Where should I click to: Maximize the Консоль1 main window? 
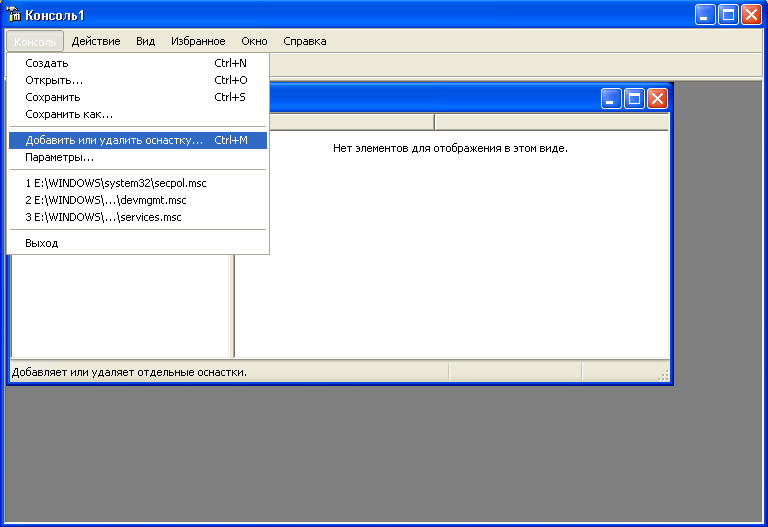(x=728, y=15)
